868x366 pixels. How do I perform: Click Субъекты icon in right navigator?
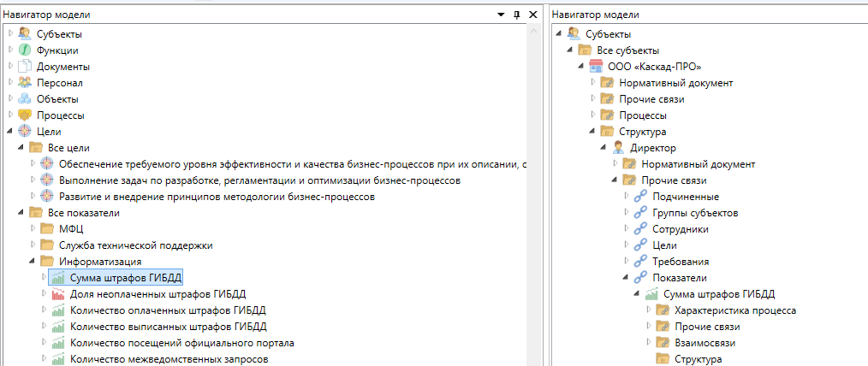(574, 33)
